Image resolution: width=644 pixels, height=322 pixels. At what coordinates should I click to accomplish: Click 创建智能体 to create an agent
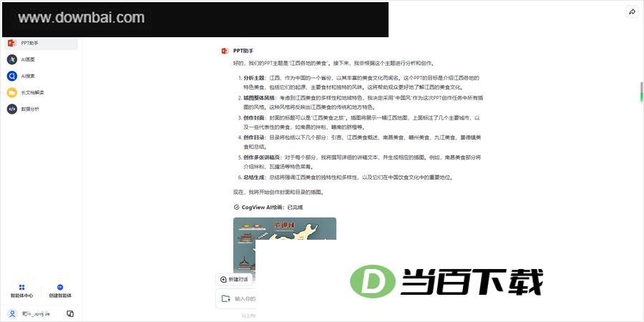[x=60, y=291]
